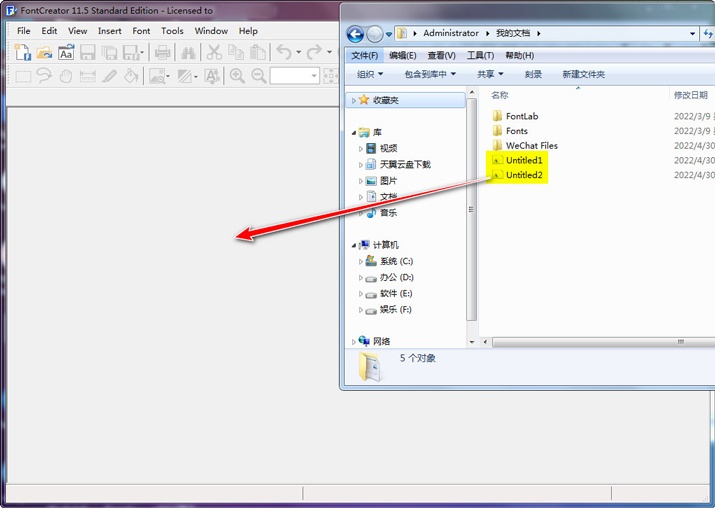The image size is (715, 508).
Task: Select the Untitled1 font file
Action: (523, 160)
